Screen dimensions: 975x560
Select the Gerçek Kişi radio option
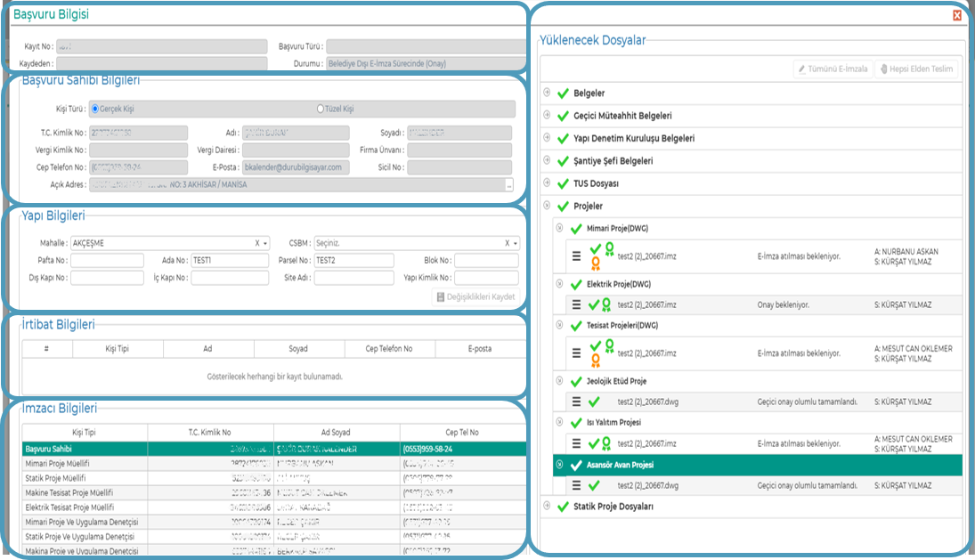[x=95, y=109]
